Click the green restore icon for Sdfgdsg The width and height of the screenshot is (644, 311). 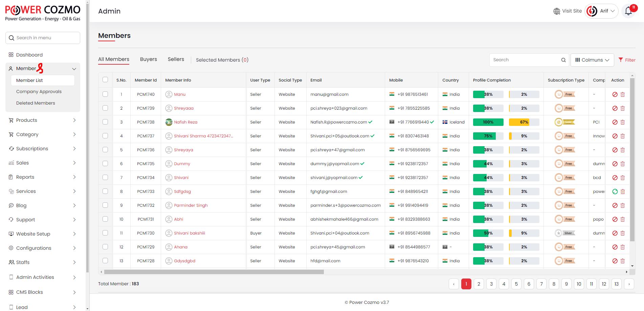click(615, 192)
